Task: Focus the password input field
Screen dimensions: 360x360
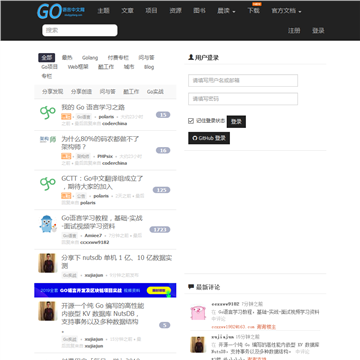Action: pyautogui.click(x=243, y=99)
